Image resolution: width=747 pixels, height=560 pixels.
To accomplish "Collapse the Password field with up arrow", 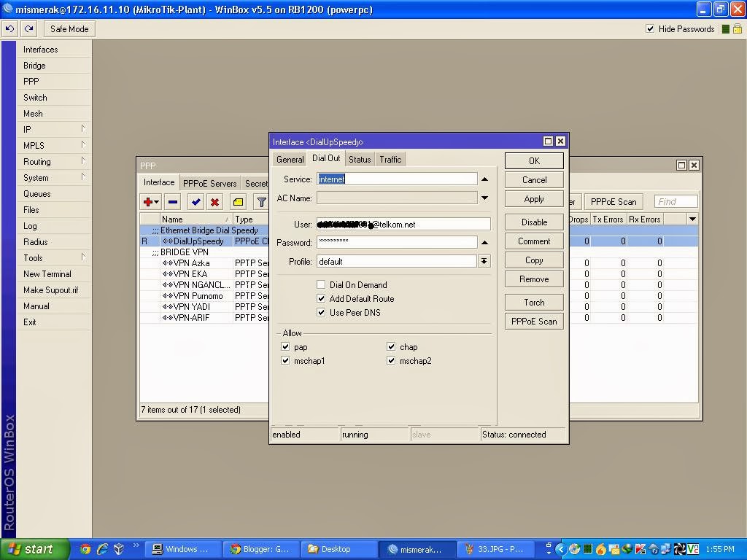I will pyautogui.click(x=484, y=242).
